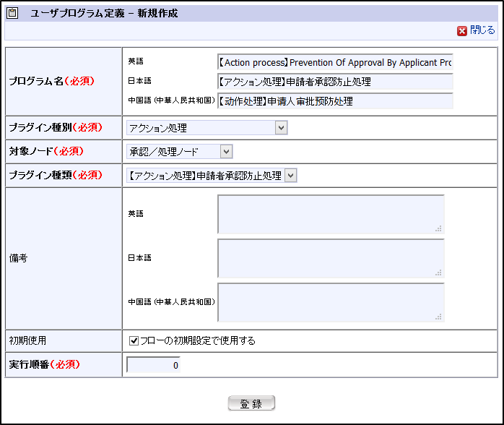Click the フローの初期設定で使用する label text
This screenshot has height=425, width=504.
click(x=198, y=340)
